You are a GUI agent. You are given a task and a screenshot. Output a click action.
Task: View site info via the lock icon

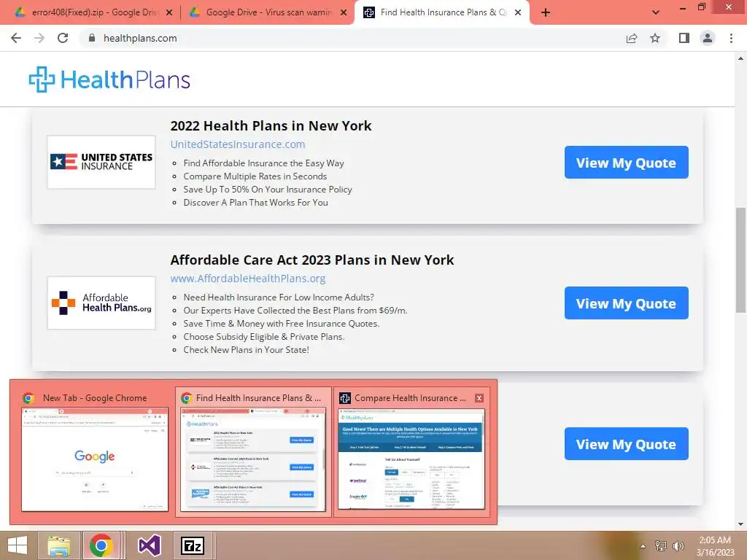(x=92, y=38)
